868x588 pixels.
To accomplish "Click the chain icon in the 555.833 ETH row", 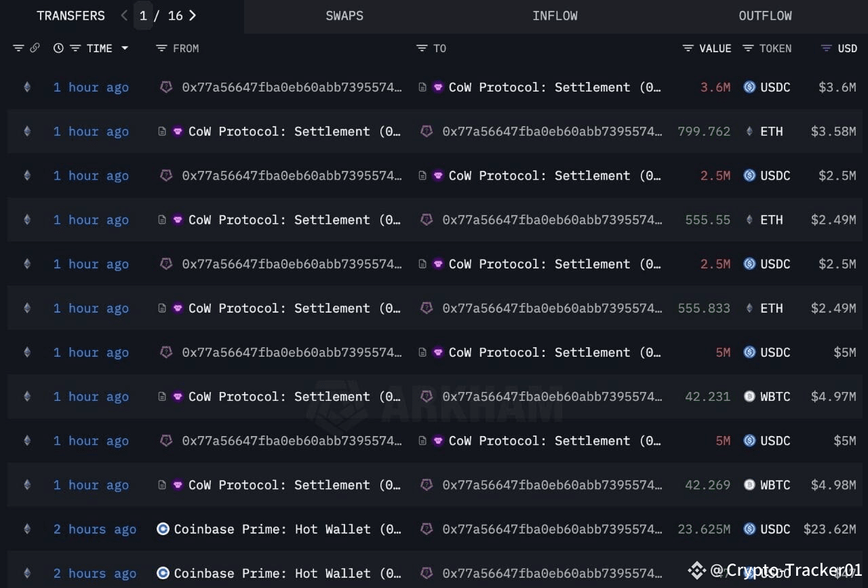I will pyautogui.click(x=27, y=307).
